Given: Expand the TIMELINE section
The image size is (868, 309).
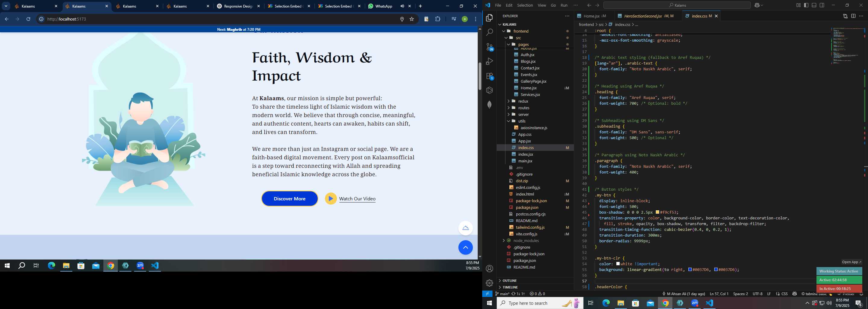Looking at the screenshot, I should (535, 287).
